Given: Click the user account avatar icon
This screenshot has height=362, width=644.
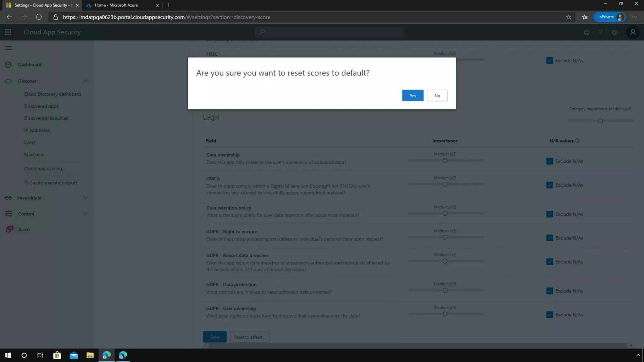Looking at the screenshot, I should click(x=633, y=32).
